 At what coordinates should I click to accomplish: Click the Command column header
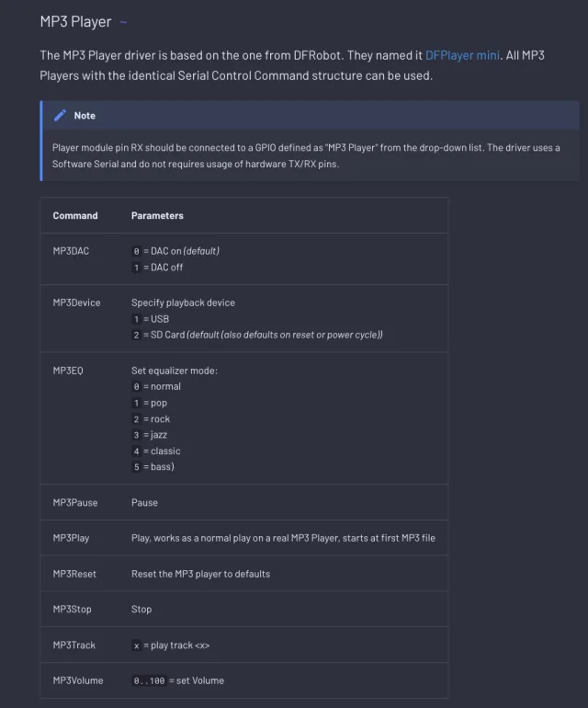pyautogui.click(x=75, y=216)
